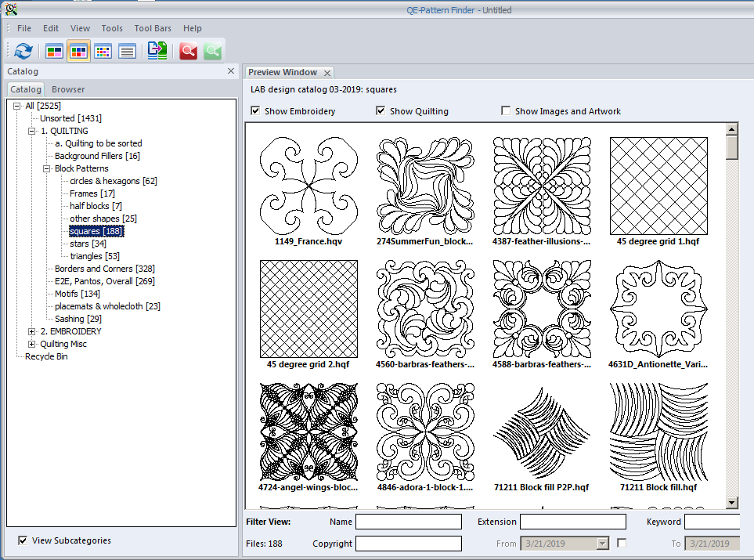This screenshot has height=560, width=754.
Task: Expand the 2. EMBROIDERY node
Action: 32,331
